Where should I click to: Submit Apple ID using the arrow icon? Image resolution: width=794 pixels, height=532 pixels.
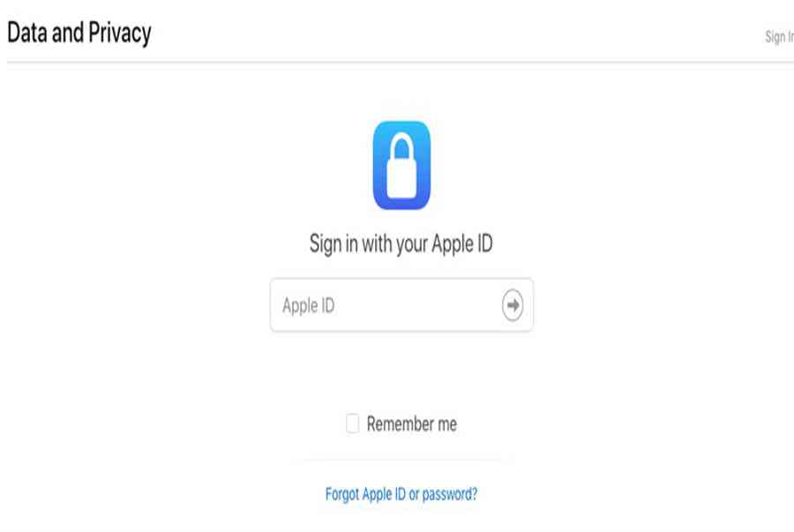513,305
